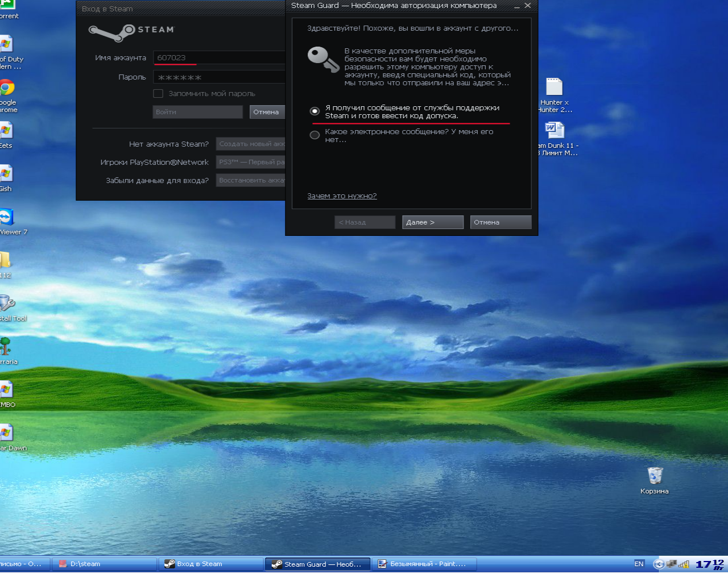
Task: Close the Steam Guard dialog
Action: [x=528, y=6]
